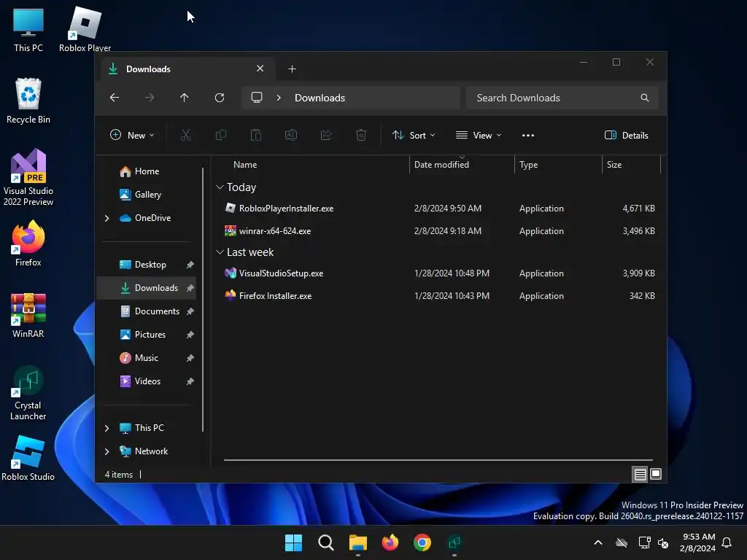
Task: Go up one folder level arrow
Action: click(x=185, y=98)
